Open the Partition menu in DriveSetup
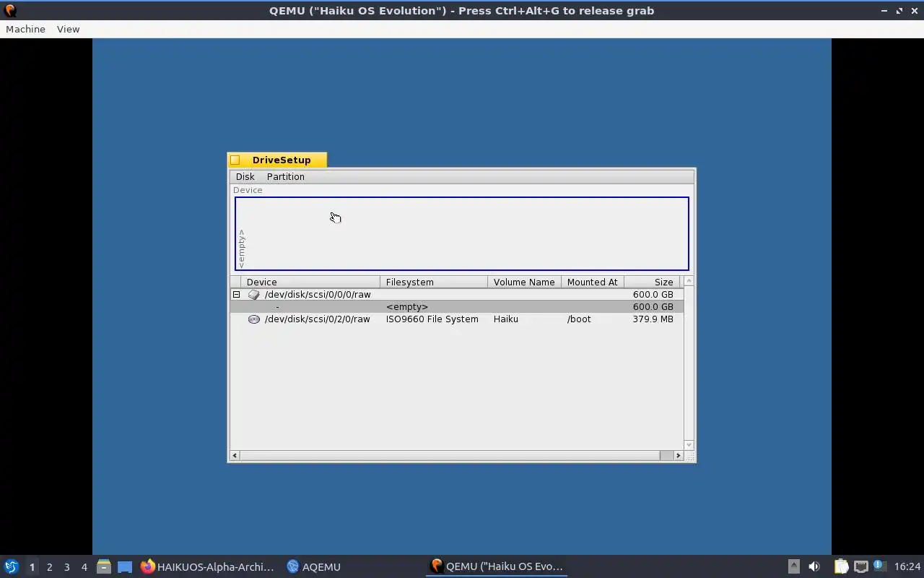The height and width of the screenshot is (578, 924). pyautogui.click(x=286, y=176)
